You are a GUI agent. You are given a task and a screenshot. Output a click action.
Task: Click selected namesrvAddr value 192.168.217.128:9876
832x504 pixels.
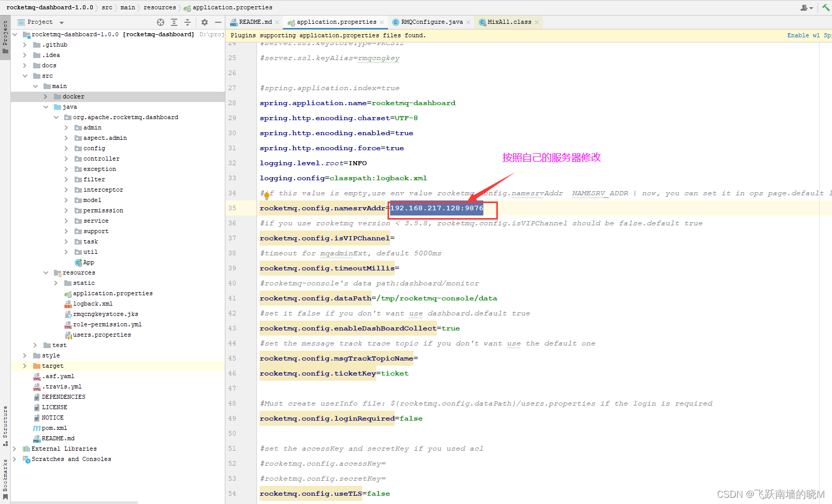[437, 208]
